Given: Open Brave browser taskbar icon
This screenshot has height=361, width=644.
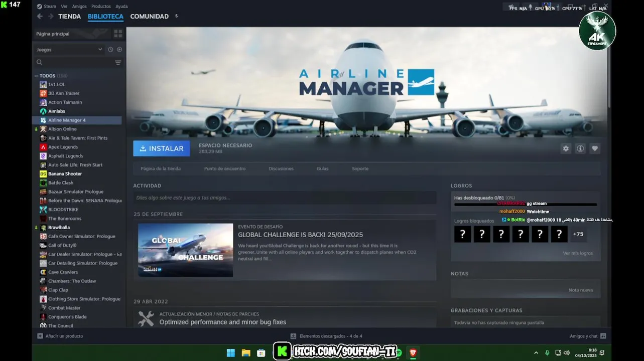Looking at the screenshot, I should pos(413,353).
